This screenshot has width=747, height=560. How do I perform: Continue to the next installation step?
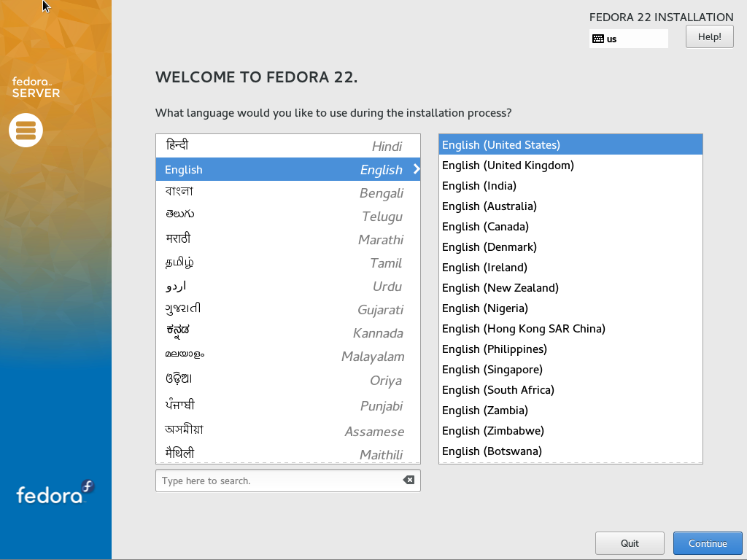(708, 543)
